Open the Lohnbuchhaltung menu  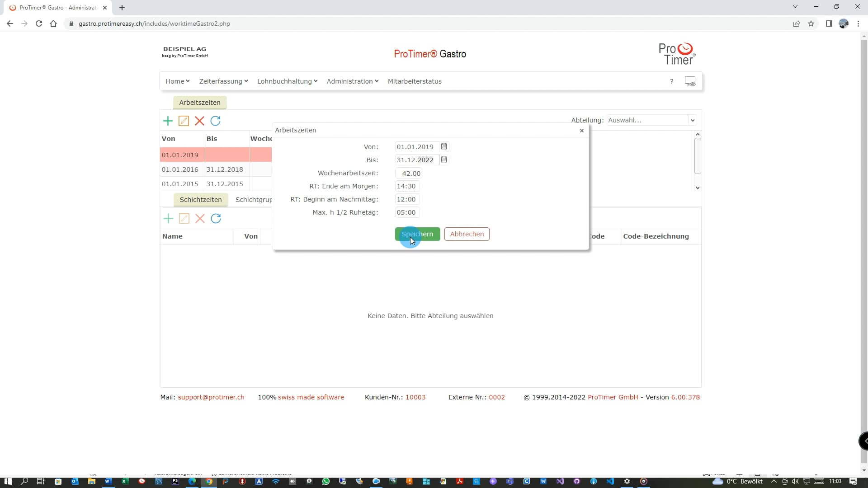[287, 81]
